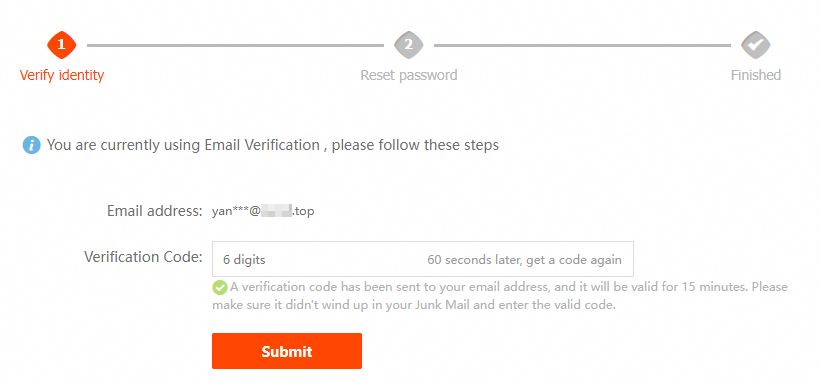Click the Email address label
Image resolution: width=820 pixels, height=384 pixels.
(154, 211)
